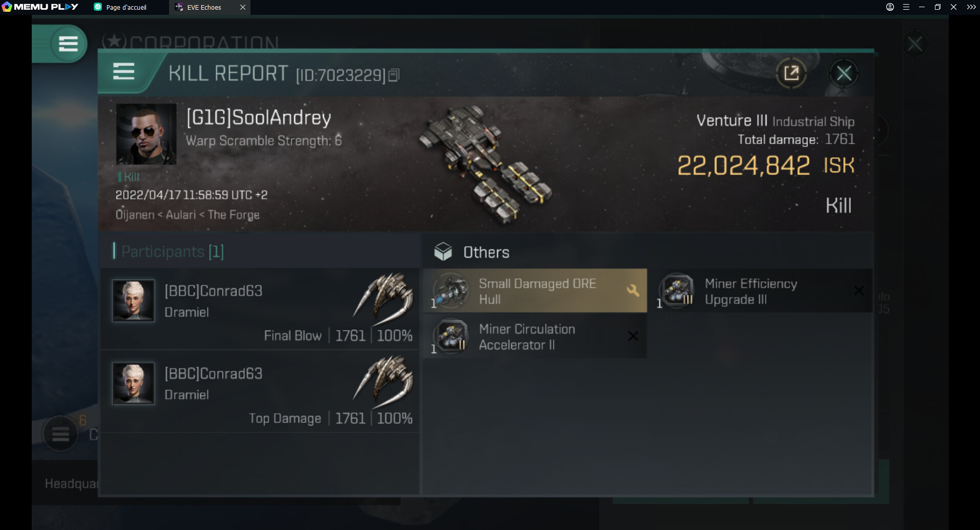Click the Miner Efficiency Upgrade III icon

[677, 291]
